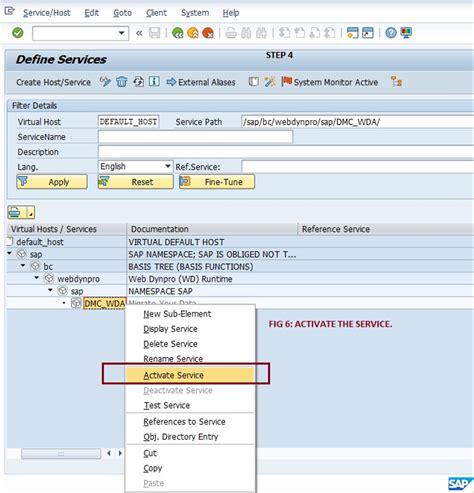Open the System menu
This screenshot has height=493, width=474.
tap(195, 13)
